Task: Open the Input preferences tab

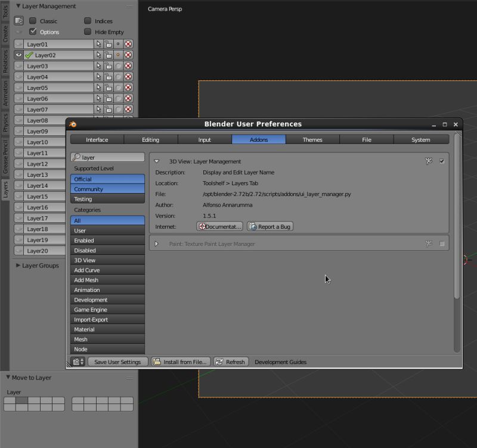Action: pyautogui.click(x=205, y=139)
